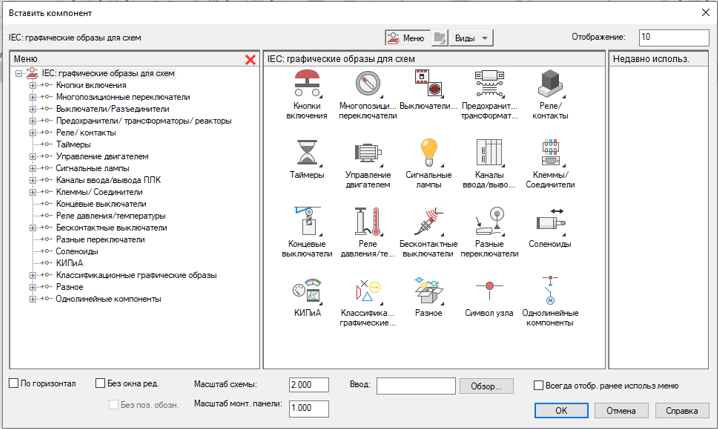Insert the Символ узла node symbol
Screen dimensions: 718x429
point(490,291)
